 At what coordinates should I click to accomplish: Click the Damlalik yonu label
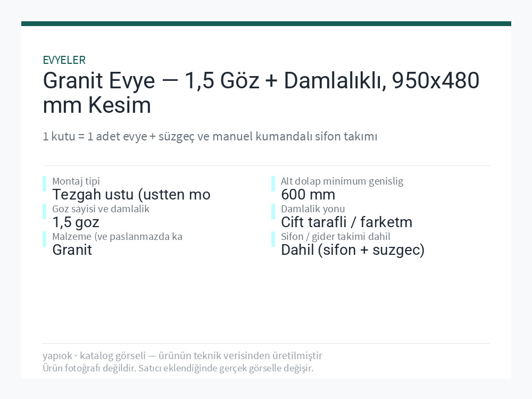click(x=313, y=209)
